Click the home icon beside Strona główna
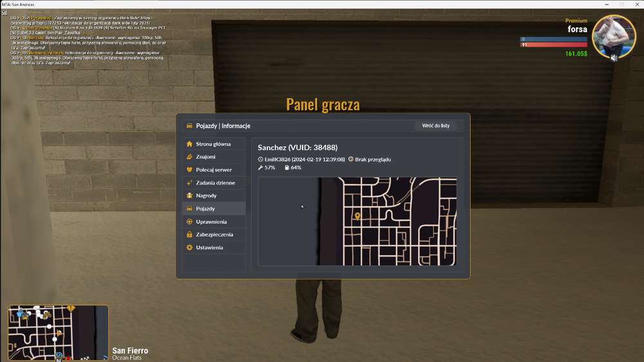 click(x=189, y=144)
